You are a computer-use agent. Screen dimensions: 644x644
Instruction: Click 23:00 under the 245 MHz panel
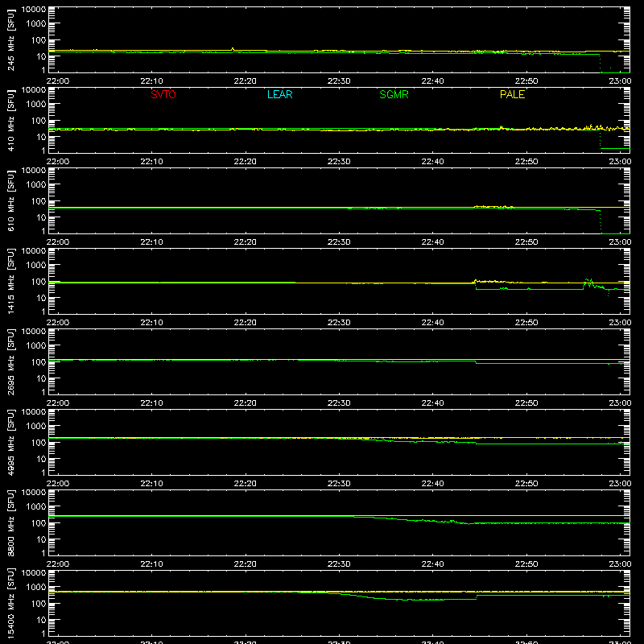click(620, 81)
